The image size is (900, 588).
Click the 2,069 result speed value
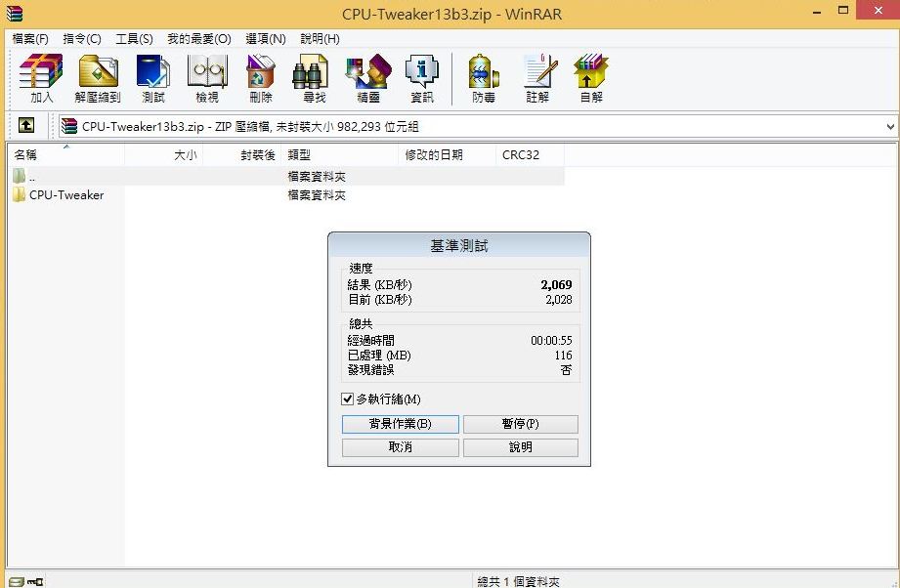tap(556, 284)
